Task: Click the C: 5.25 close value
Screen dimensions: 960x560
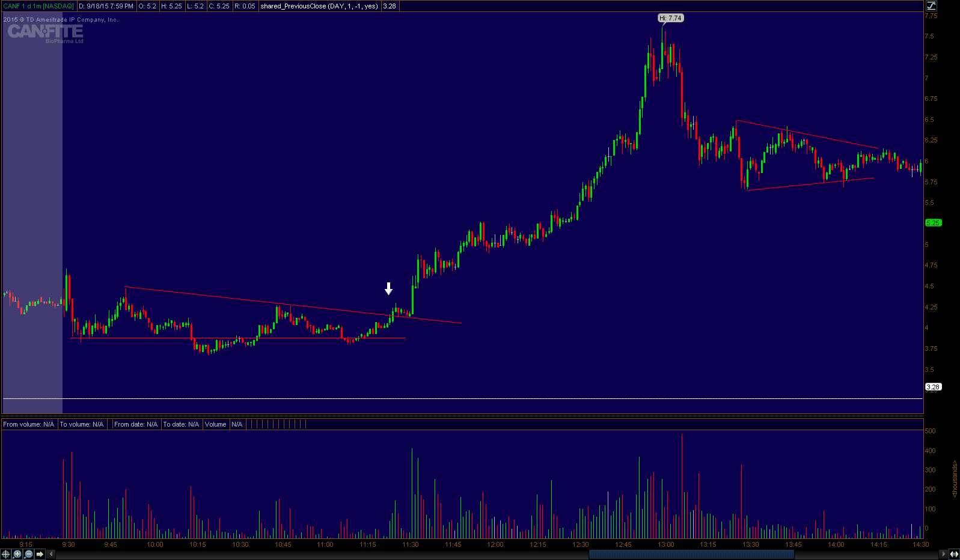Action: (219, 6)
